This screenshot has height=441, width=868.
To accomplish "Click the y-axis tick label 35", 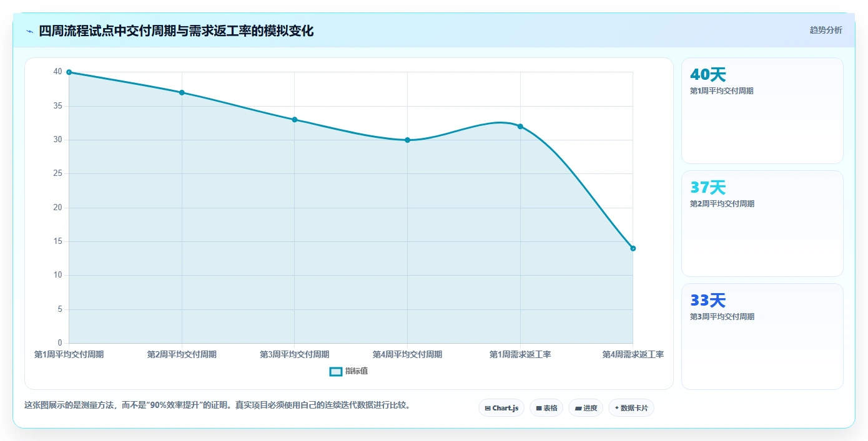I will [58, 106].
